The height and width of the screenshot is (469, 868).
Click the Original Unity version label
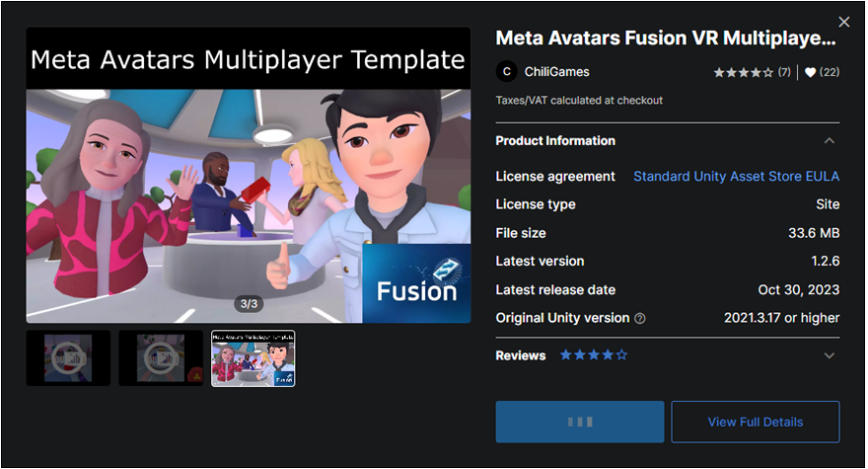[x=562, y=318]
